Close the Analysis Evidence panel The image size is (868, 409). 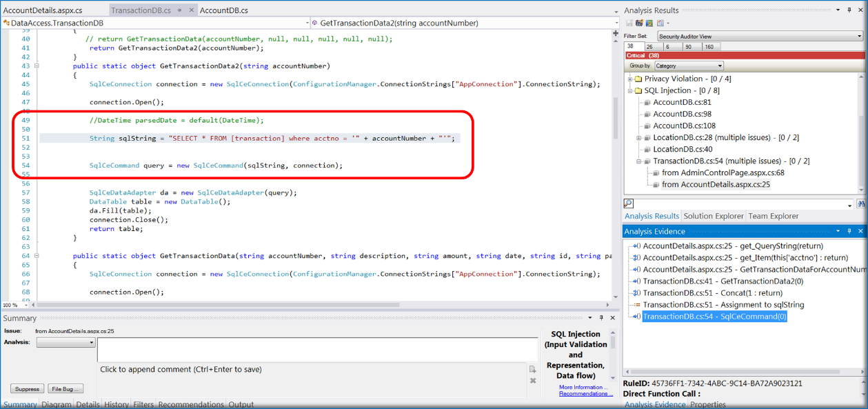coord(860,231)
